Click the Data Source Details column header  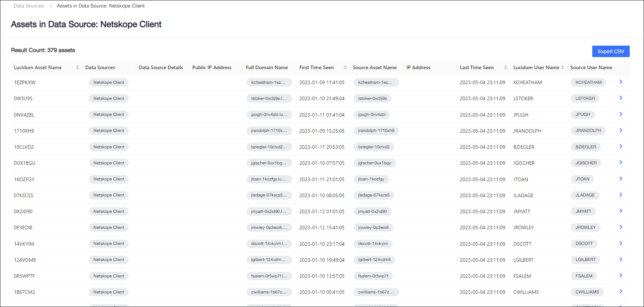[161, 67]
